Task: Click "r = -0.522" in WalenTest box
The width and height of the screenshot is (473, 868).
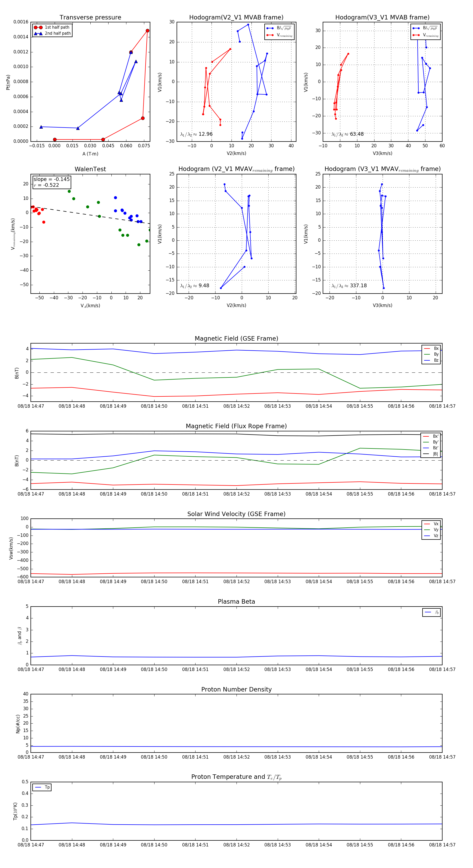Action: point(47,185)
